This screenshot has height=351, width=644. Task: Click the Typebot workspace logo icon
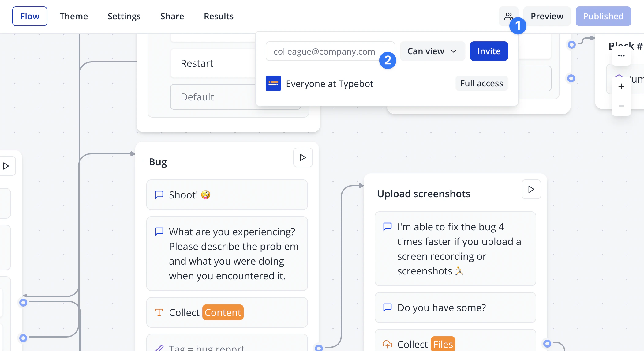(x=273, y=83)
